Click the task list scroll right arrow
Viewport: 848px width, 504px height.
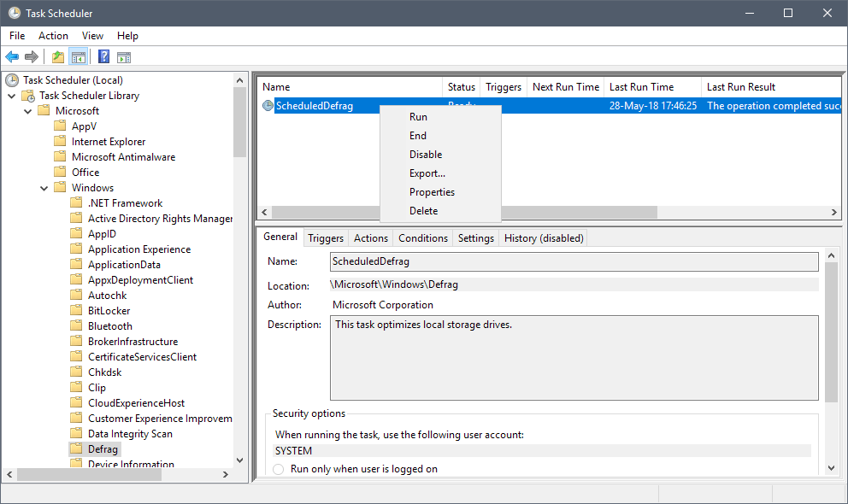click(834, 213)
